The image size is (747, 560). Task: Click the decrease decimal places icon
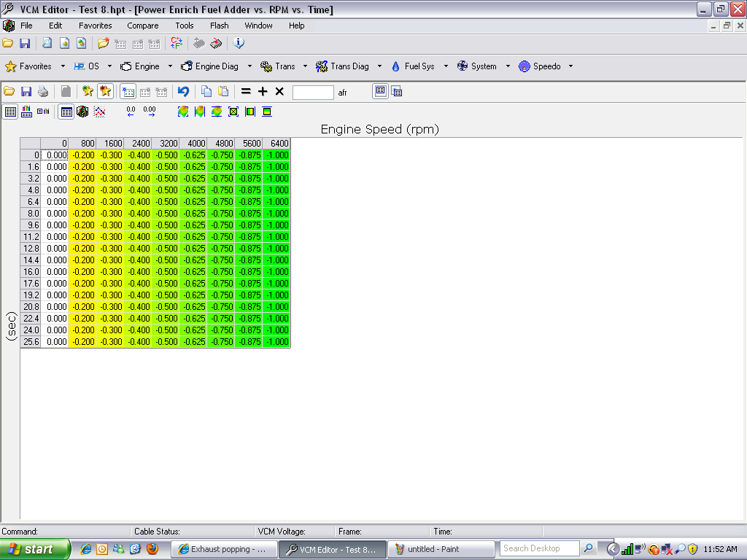tap(131, 112)
